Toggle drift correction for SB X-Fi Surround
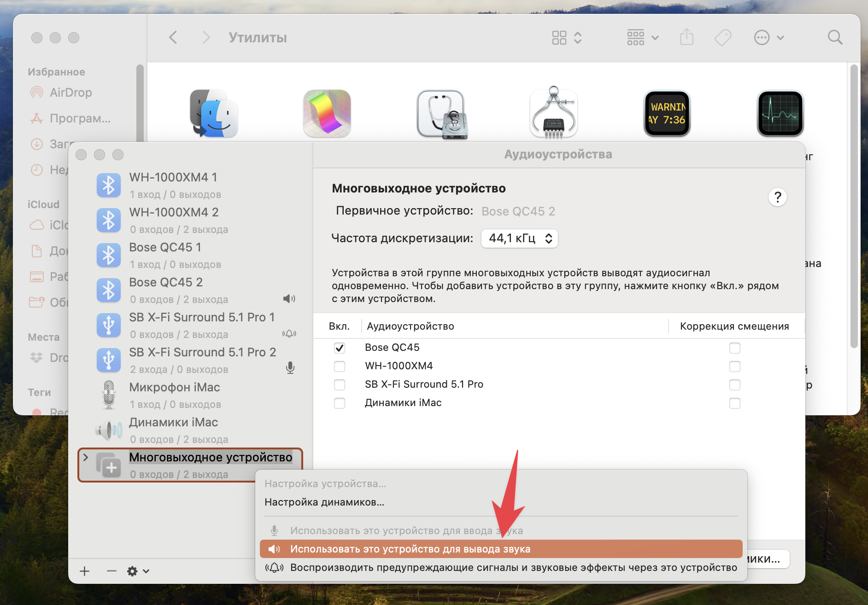Viewport: 868px width, 605px height. (735, 385)
